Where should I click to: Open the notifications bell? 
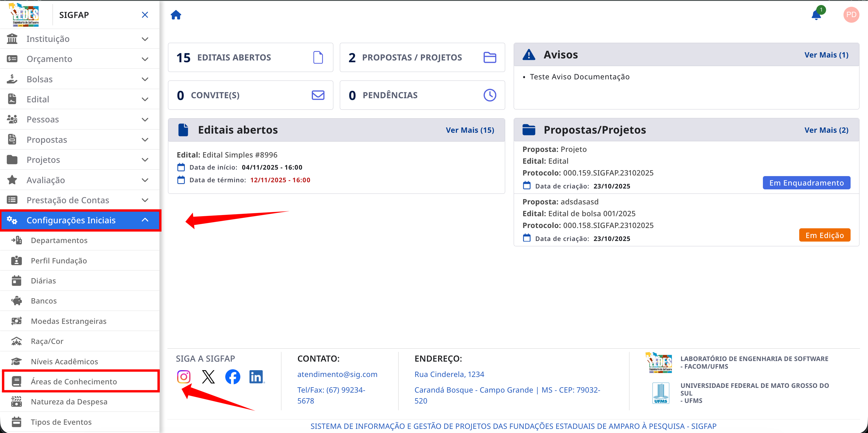point(816,15)
